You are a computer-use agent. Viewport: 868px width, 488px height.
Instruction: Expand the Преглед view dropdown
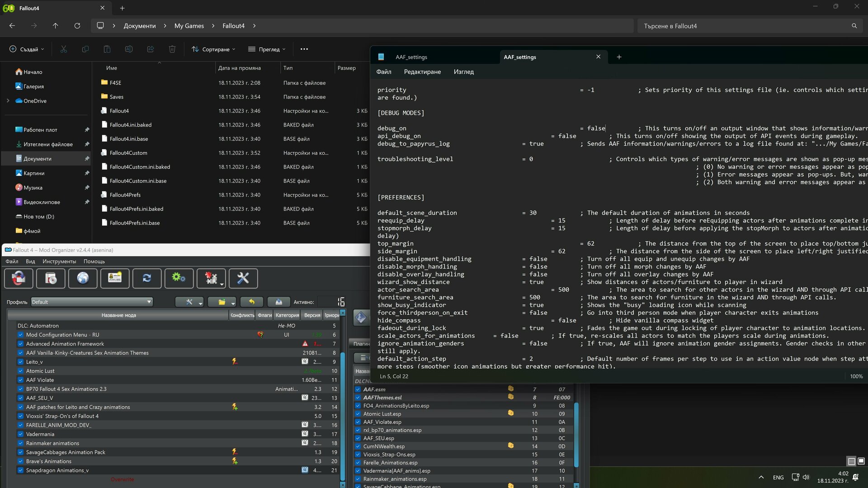[x=267, y=49]
